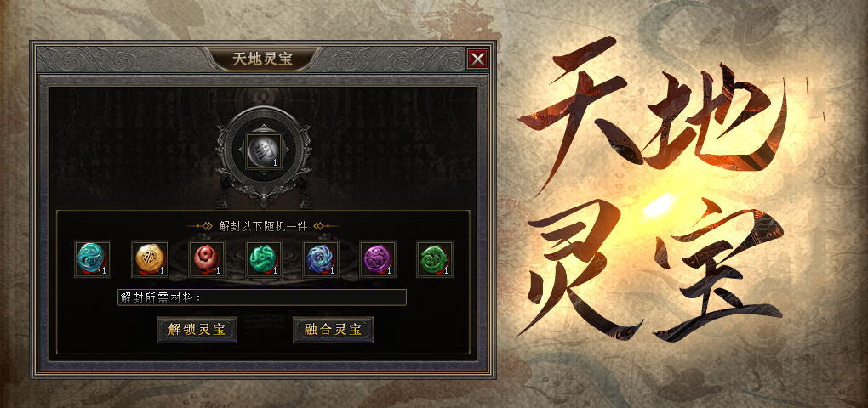868x408 pixels.
Task: Click the 解封所需材料 materials field
Action: click(262, 297)
